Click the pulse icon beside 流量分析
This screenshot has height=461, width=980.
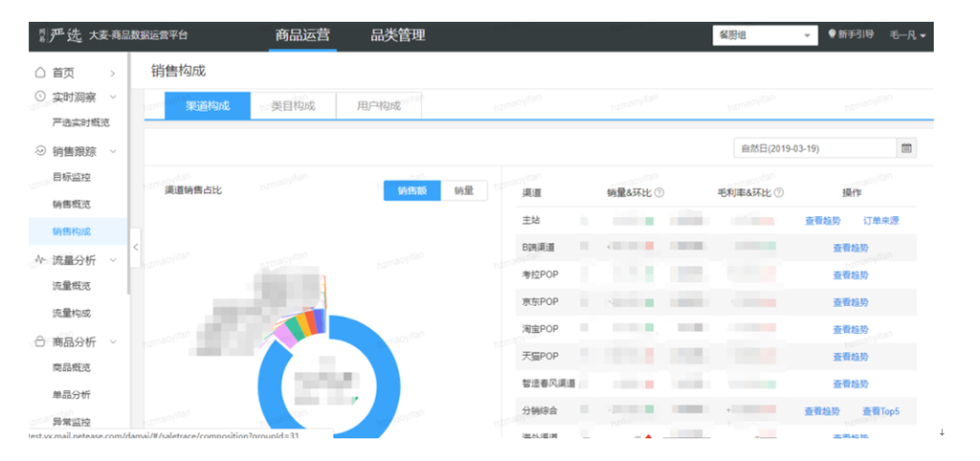pyautogui.click(x=40, y=260)
